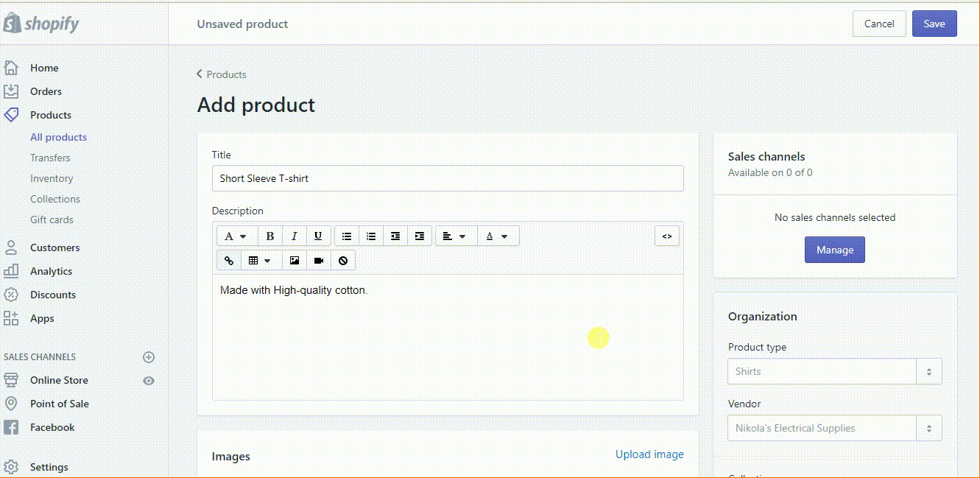The image size is (980, 478).
Task: Click the Title input field
Action: point(448,178)
